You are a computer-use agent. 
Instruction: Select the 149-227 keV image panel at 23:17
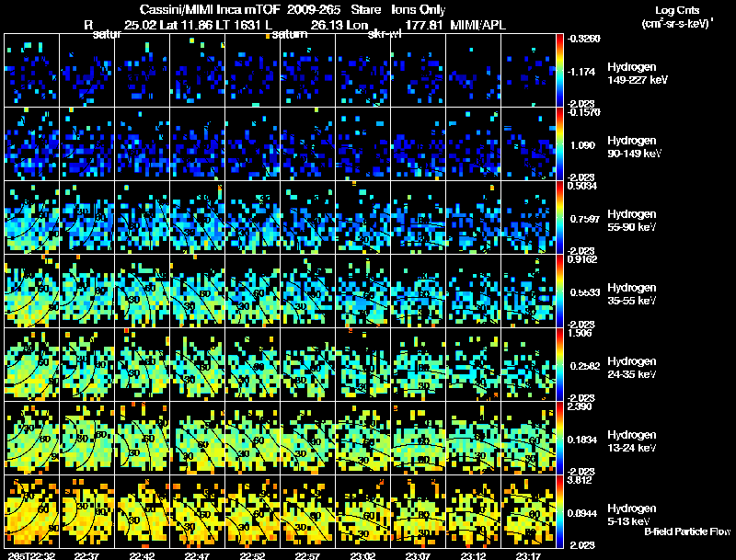pyautogui.click(x=528, y=71)
